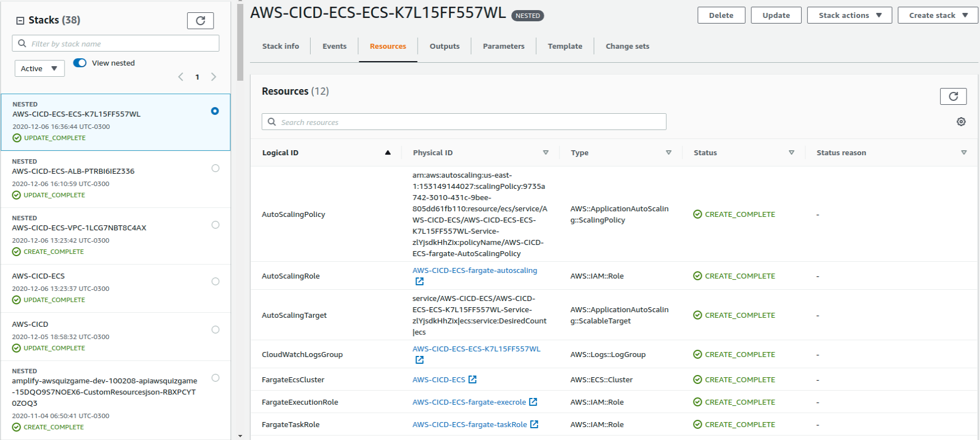Go to the previous page of stacks
This screenshot has width=980, height=440.
click(x=181, y=77)
